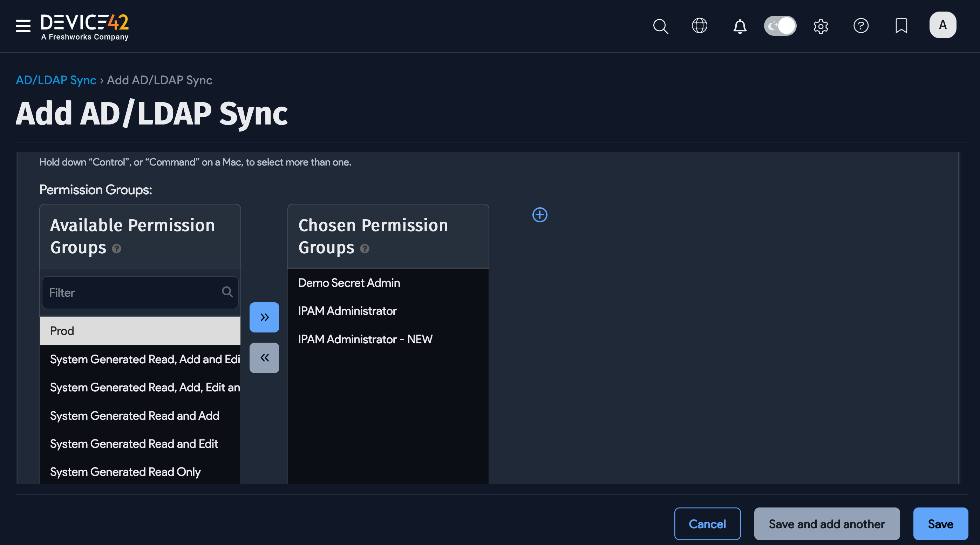Select System Generated Read Only group
Viewport: 980px width, 545px height.
pos(125,472)
